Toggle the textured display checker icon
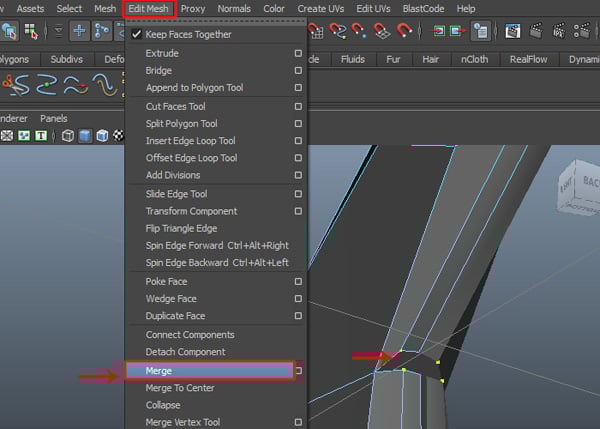600x429 pixels. coord(119,135)
